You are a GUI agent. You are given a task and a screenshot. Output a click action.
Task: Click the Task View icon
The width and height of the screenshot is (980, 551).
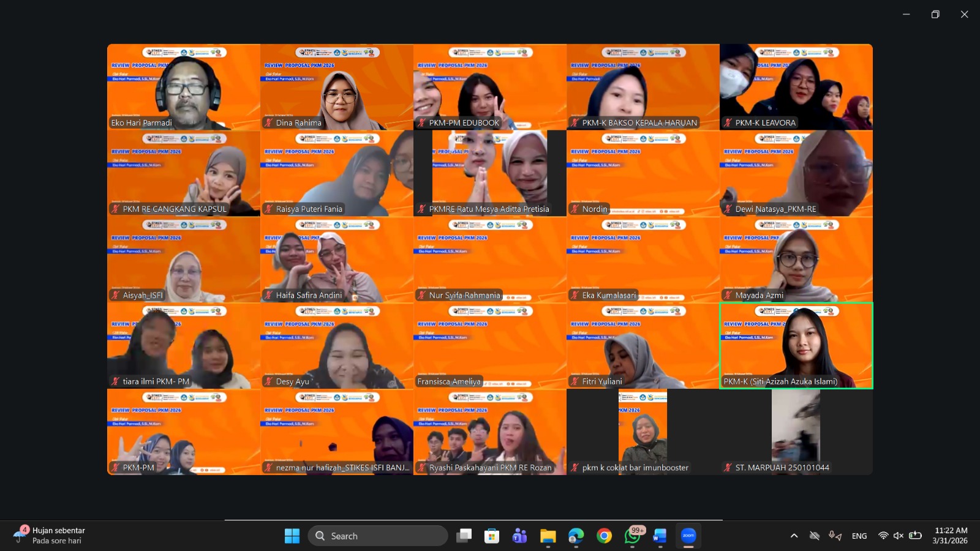point(464,536)
